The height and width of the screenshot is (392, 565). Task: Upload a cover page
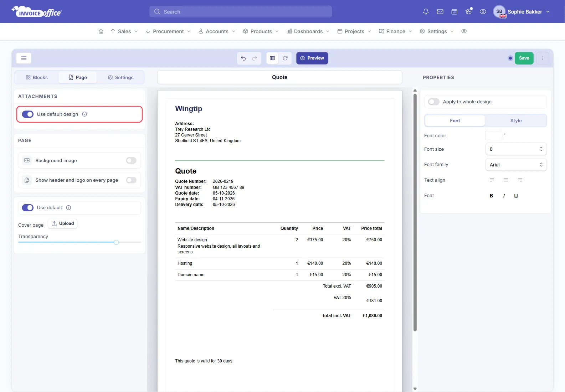pyautogui.click(x=63, y=224)
